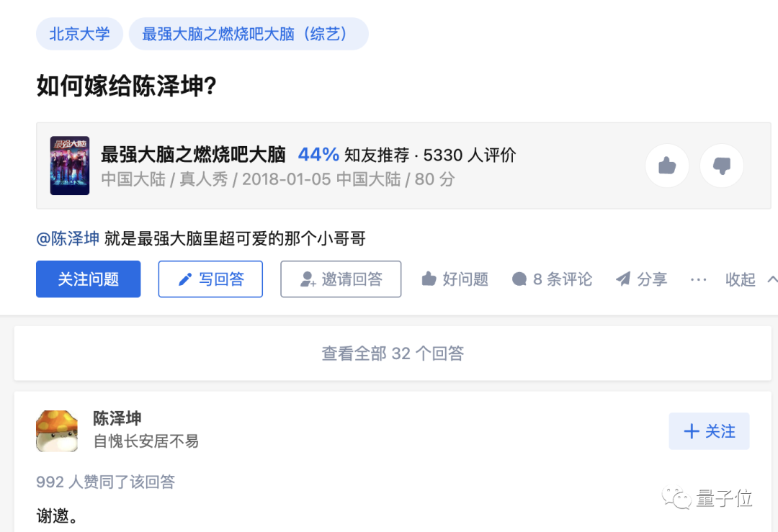Mark as 好问题 via thumbs-up icon
The height and width of the screenshot is (532, 778).
429,279
